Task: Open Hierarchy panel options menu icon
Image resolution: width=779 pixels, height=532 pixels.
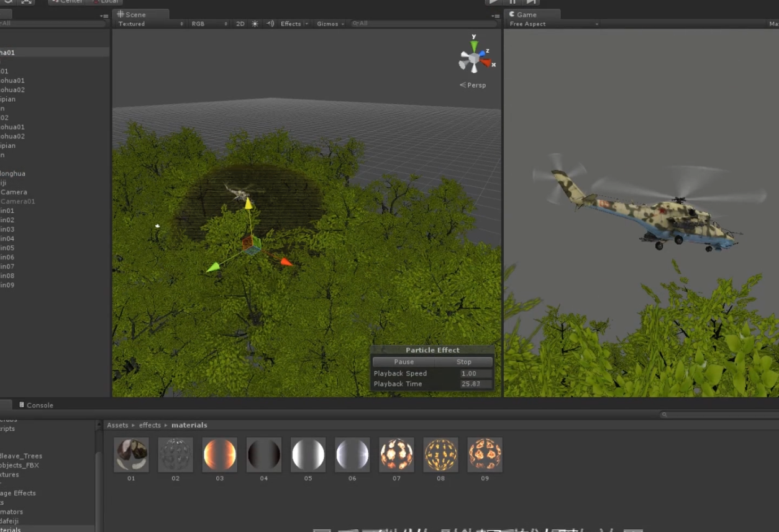Action: (104, 16)
